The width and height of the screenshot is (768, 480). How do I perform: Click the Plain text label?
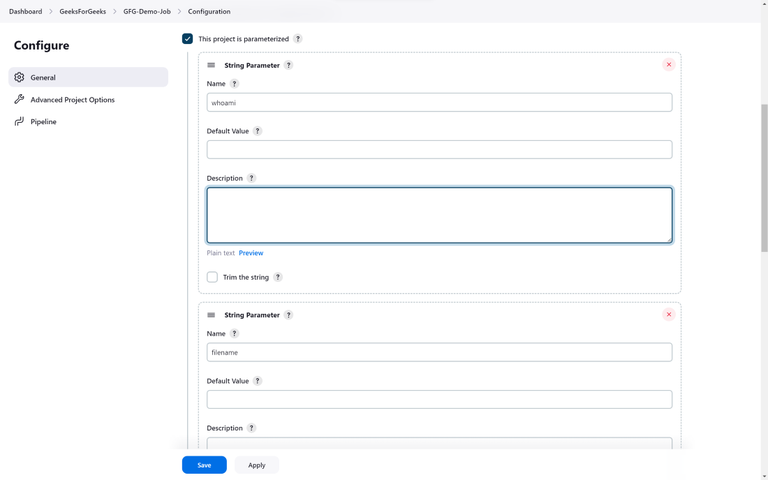[x=220, y=253]
